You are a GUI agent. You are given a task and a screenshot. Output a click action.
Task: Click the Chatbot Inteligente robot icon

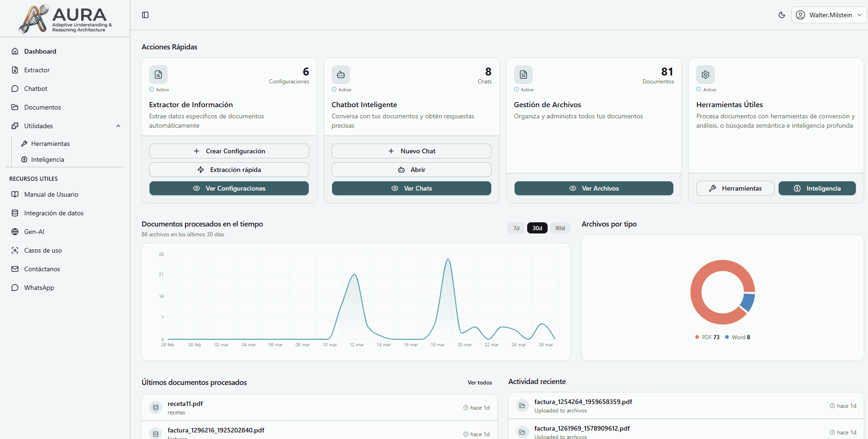pos(341,75)
